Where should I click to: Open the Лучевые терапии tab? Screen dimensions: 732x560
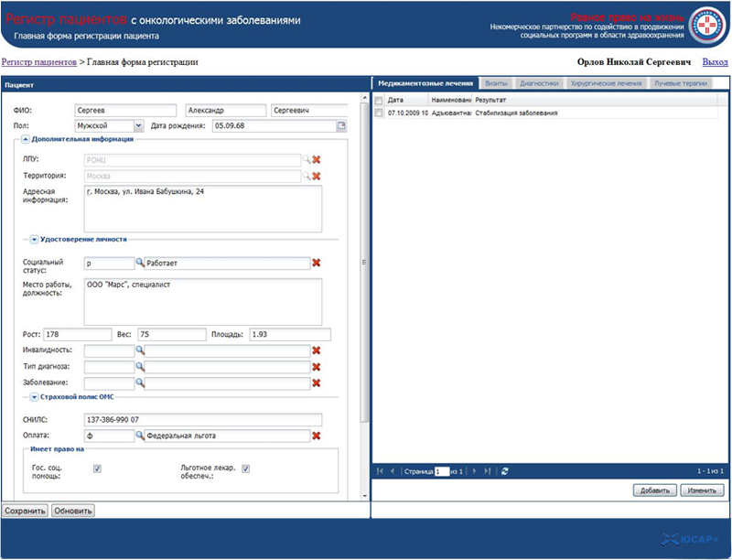coord(681,83)
